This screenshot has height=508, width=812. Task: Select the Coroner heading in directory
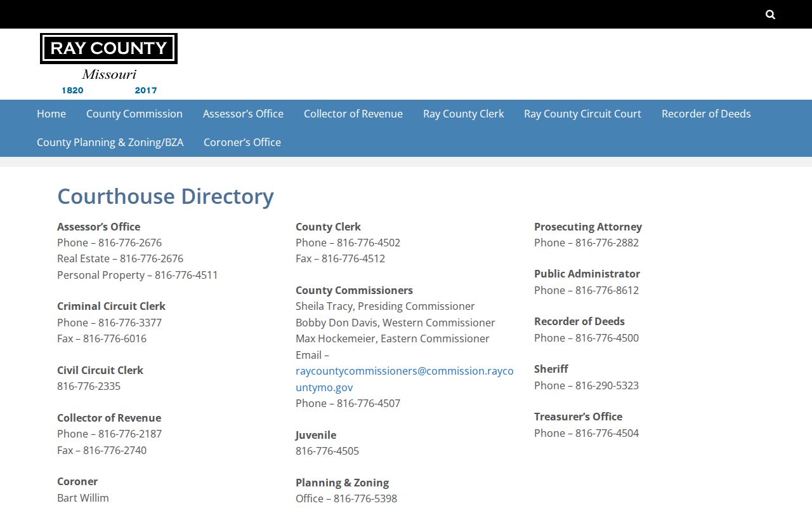coord(77,481)
